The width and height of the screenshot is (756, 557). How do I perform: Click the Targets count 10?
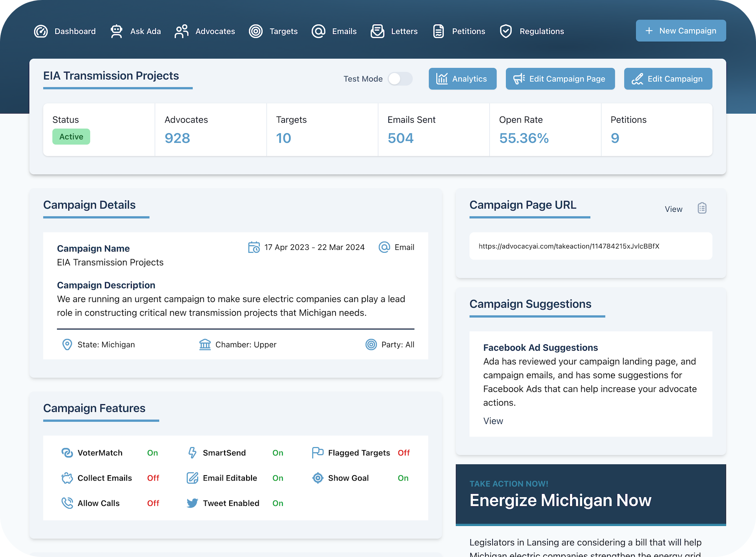pos(284,138)
